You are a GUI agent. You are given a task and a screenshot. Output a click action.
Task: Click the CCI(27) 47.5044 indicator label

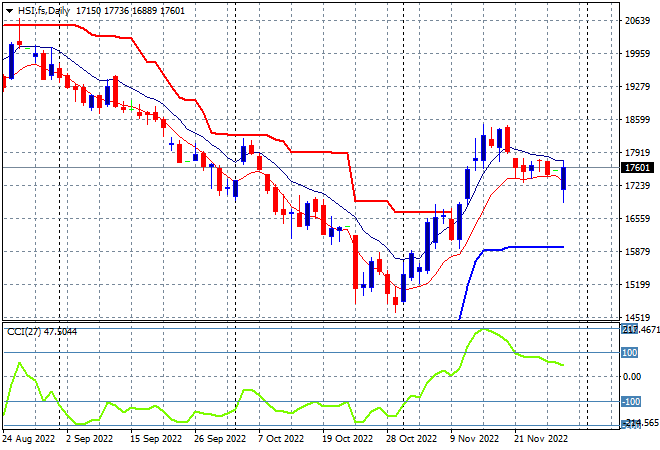42,332
